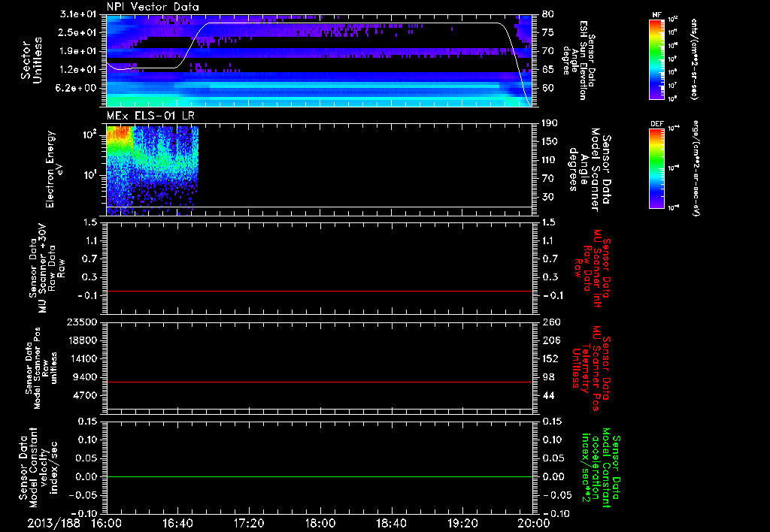
Task: Click the 9400 scanner position tick label
Action: point(86,377)
